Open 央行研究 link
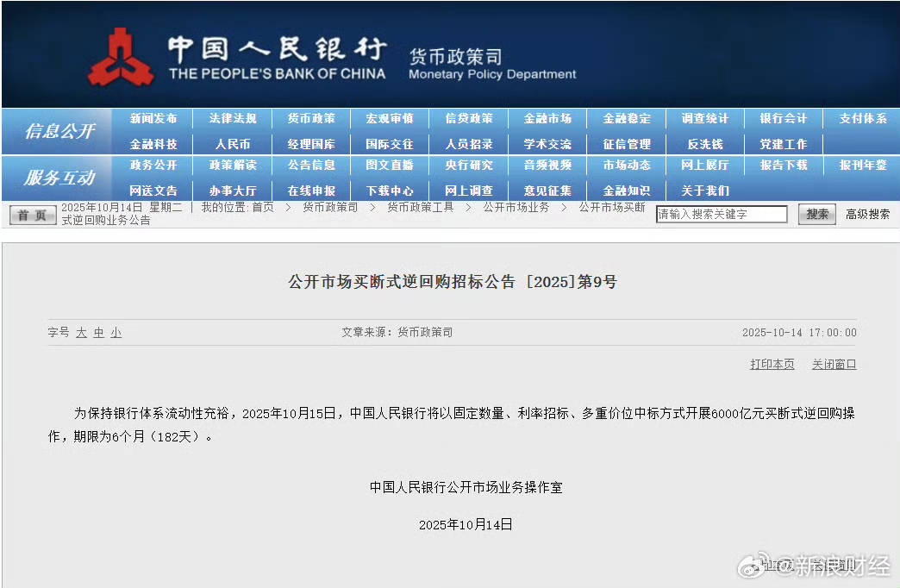 point(469,165)
